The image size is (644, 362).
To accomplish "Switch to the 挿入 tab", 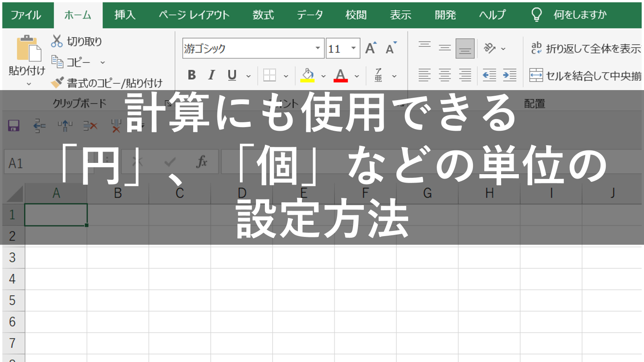I will (125, 15).
